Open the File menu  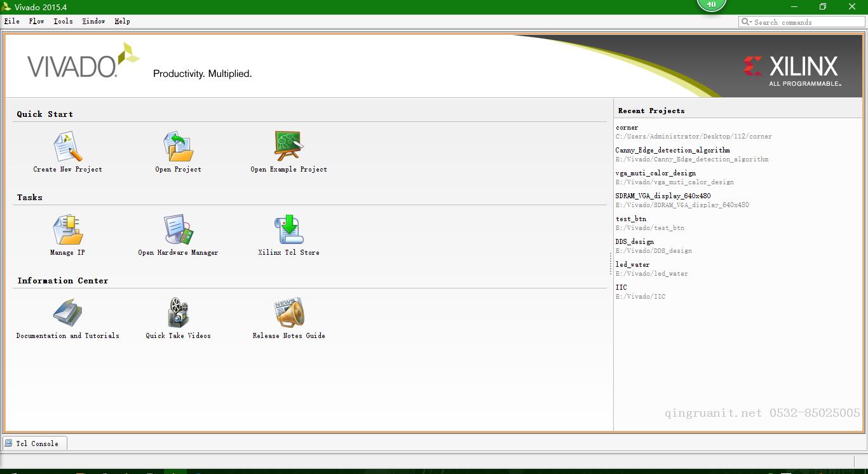(x=11, y=21)
